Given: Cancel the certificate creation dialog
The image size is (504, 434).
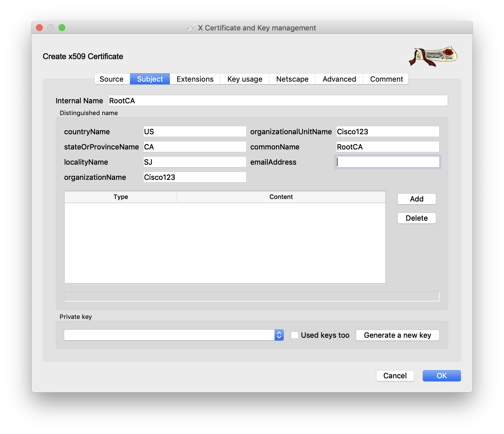Looking at the screenshot, I should 395,375.
